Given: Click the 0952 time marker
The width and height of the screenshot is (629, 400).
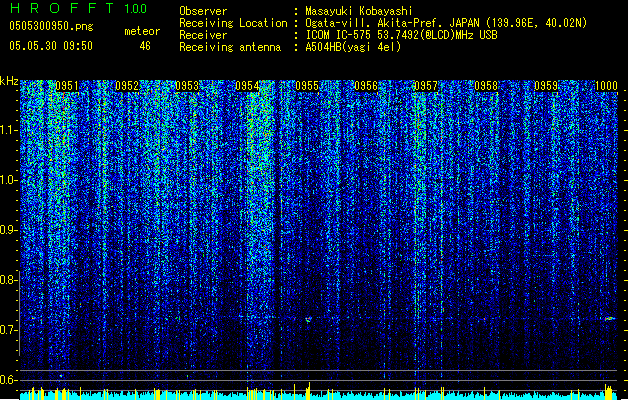Looking at the screenshot, I should tap(127, 86).
